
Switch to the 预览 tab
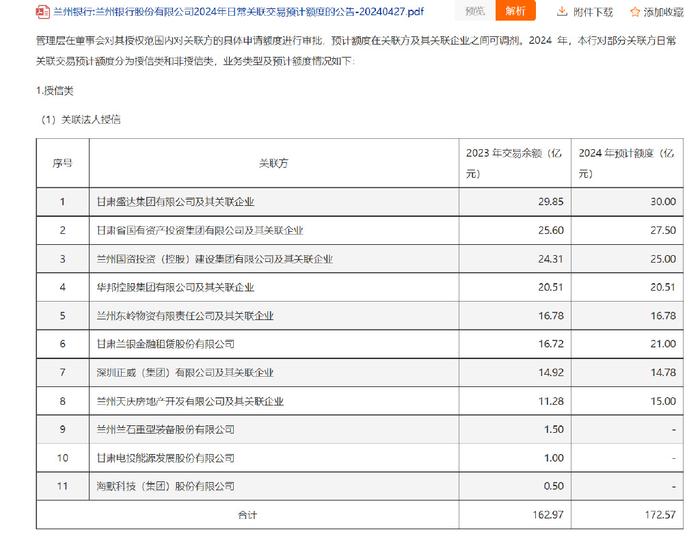point(474,11)
